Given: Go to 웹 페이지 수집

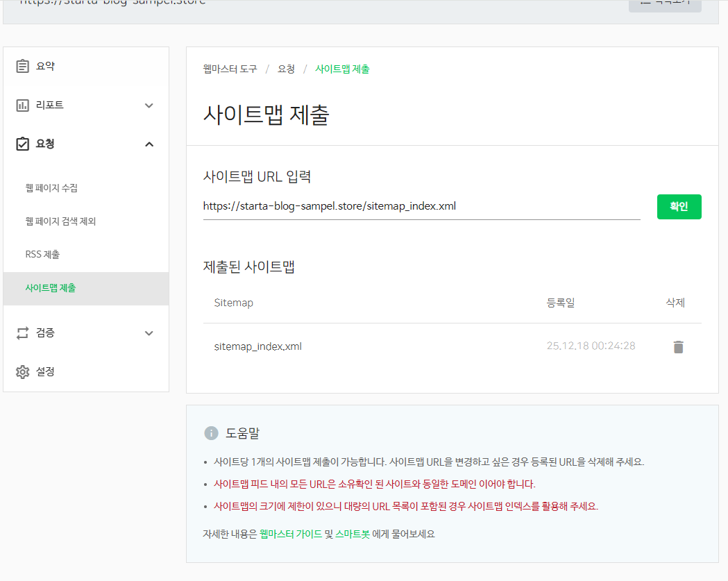Looking at the screenshot, I should (x=86, y=188).
